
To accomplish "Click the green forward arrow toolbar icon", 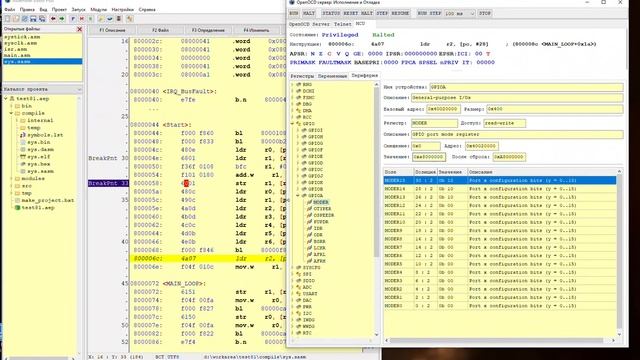I will pyautogui.click(x=62, y=19).
